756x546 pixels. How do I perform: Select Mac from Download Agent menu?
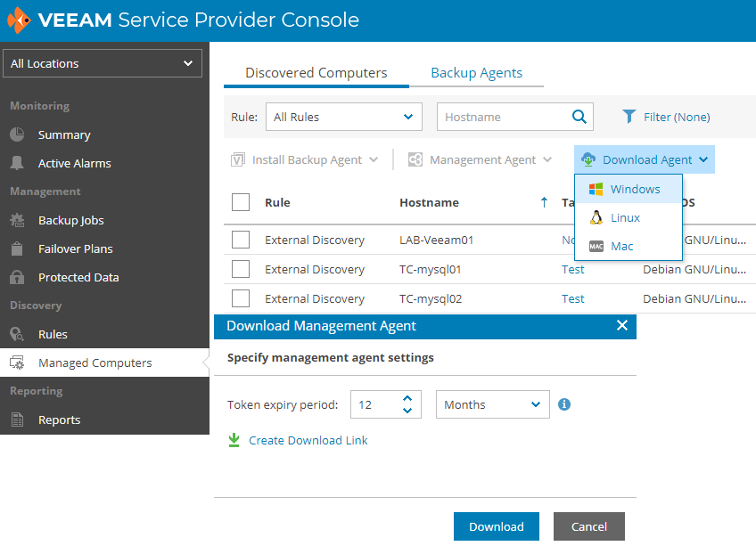click(x=629, y=246)
